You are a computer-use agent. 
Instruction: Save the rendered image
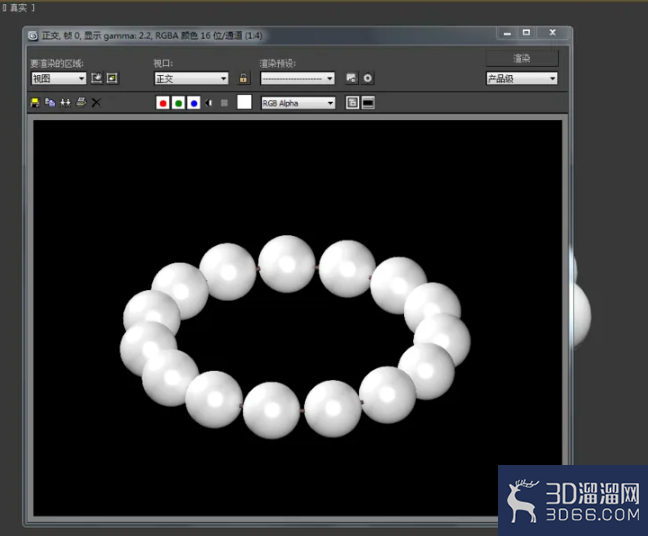35,102
